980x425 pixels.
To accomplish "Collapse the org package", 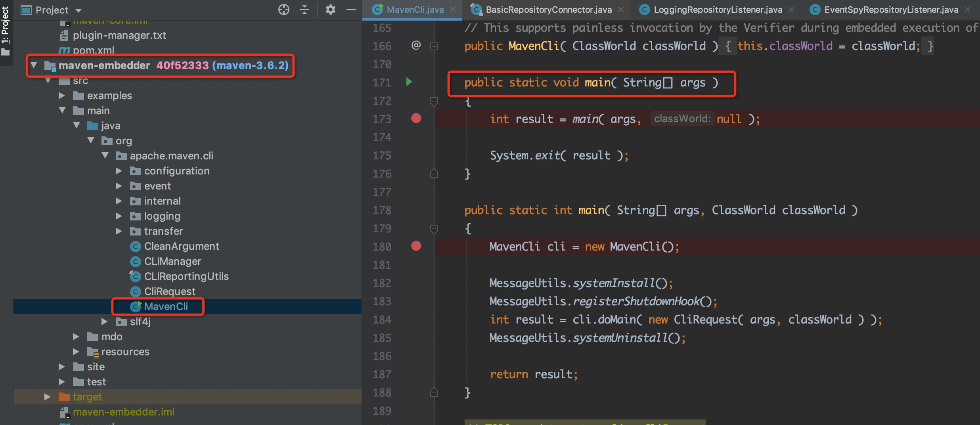I will tap(91, 140).
